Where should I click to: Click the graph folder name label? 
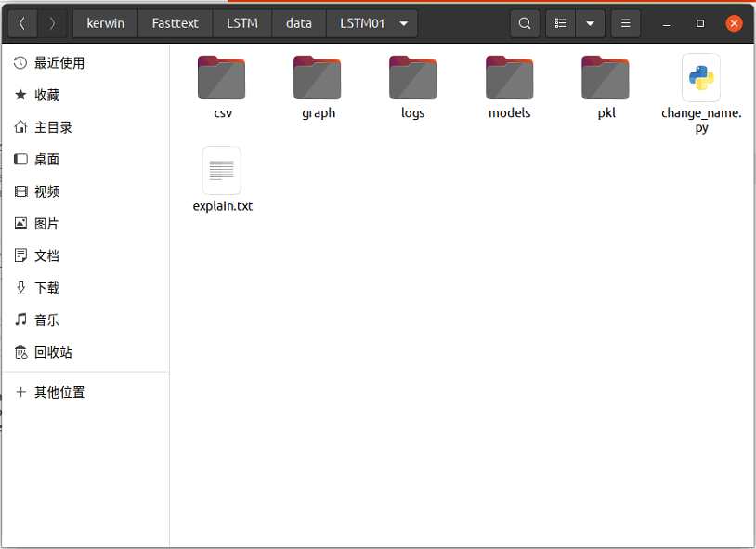click(319, 113)
